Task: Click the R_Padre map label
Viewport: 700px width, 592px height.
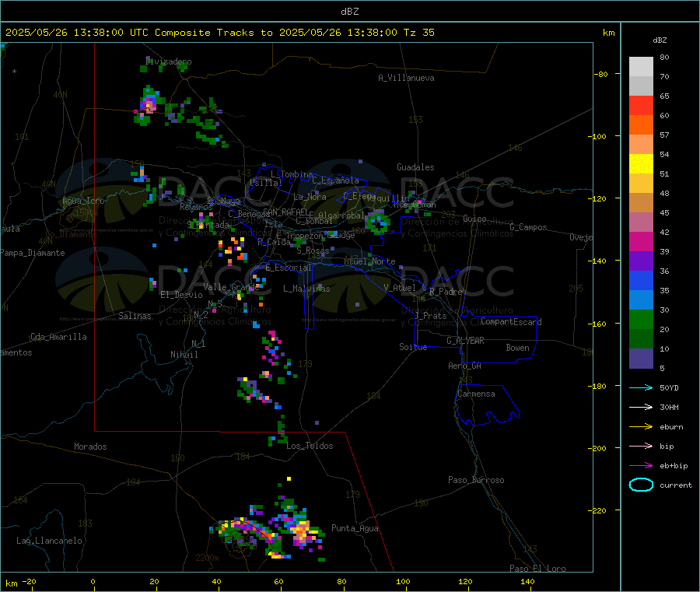Action: coord(446,292)
